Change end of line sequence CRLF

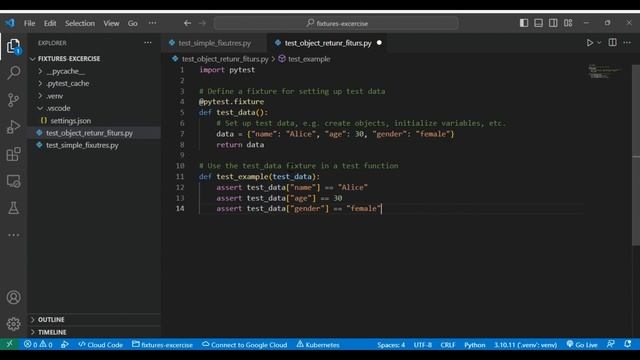coord(447,345)
